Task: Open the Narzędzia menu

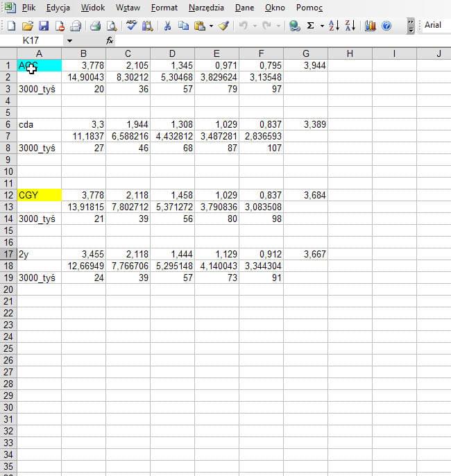Action: pos(206,8)
